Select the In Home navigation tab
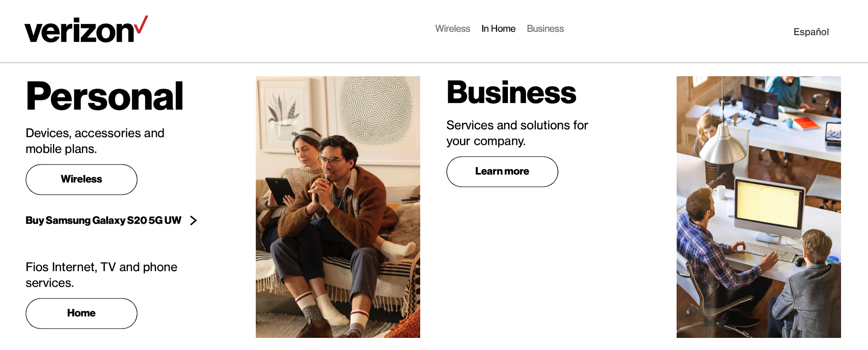This screenshot has width=868, height=350. pos(498,29)
